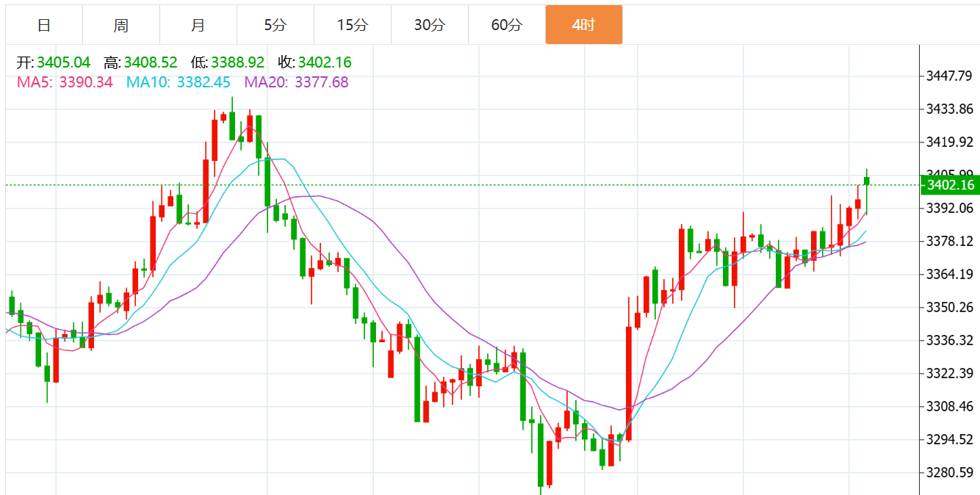Click the highlighted 4时 tab
The height and width of the screenshot is (495, 980).
coord(584,25)
